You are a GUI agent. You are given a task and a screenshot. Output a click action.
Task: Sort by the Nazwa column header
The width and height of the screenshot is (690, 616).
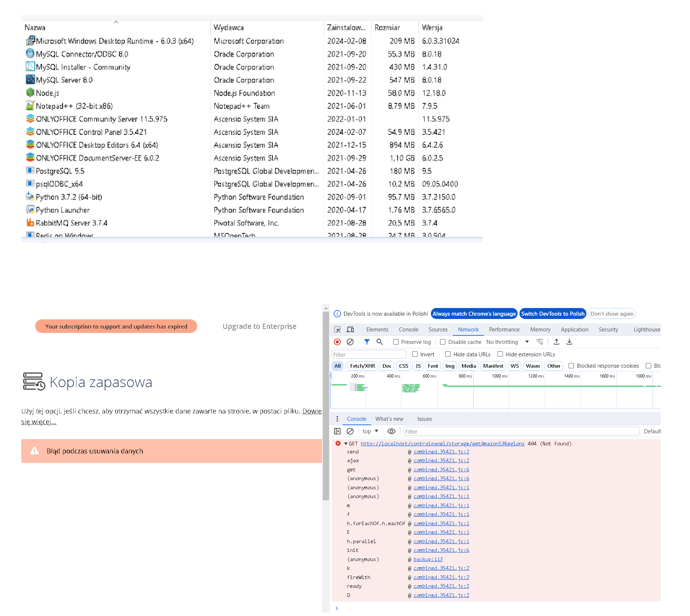(x=116, y=27)
